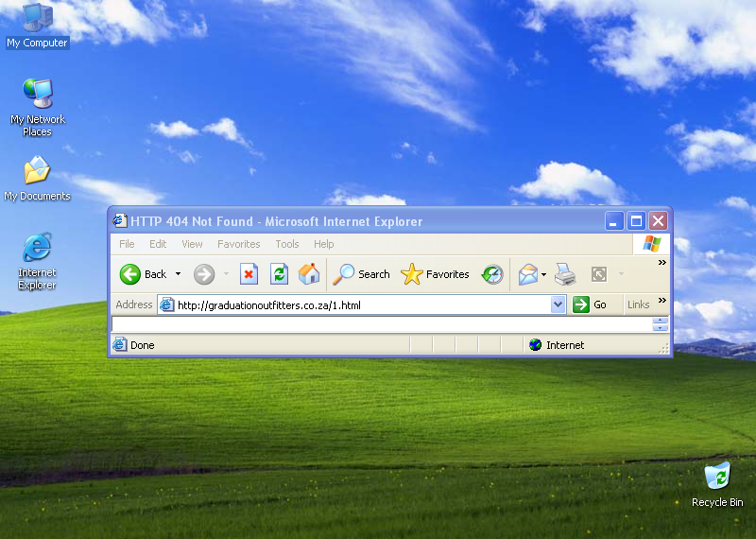Click the Address label
The image size is (756, 539).
point(134,304)
